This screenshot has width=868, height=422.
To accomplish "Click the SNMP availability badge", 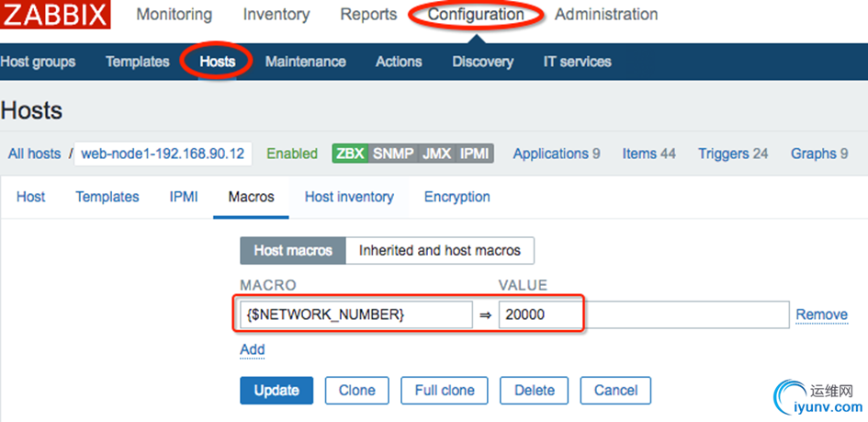I will [x=392, y=154].
